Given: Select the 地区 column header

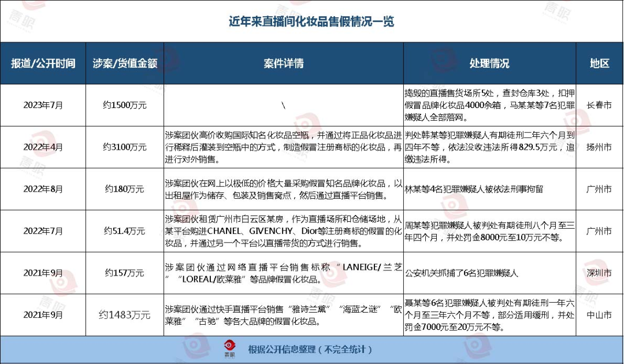Looking at the screenshot, I should pyautogui.click(x=600, y=64).
